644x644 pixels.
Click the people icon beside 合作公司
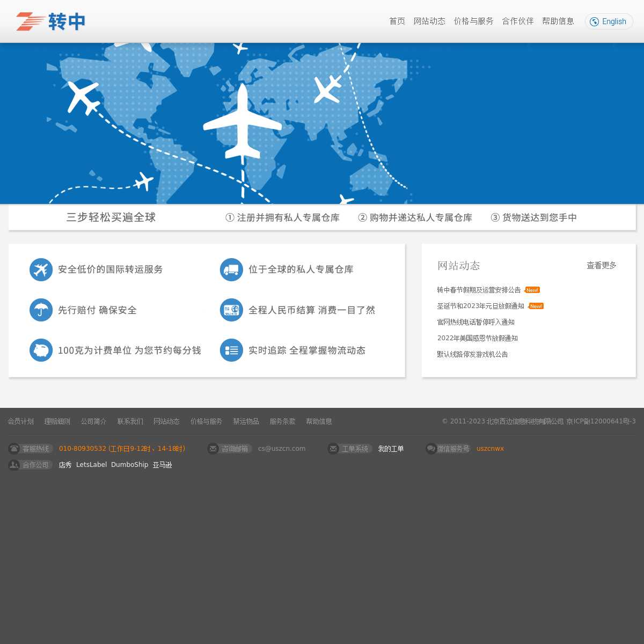coord(14,465)
